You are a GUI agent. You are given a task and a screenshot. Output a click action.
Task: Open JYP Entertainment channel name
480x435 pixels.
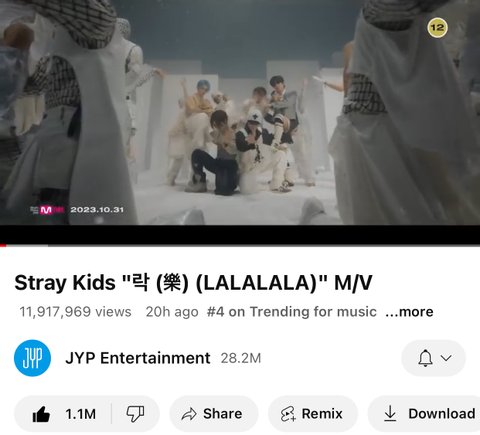(x=138, y=358)
